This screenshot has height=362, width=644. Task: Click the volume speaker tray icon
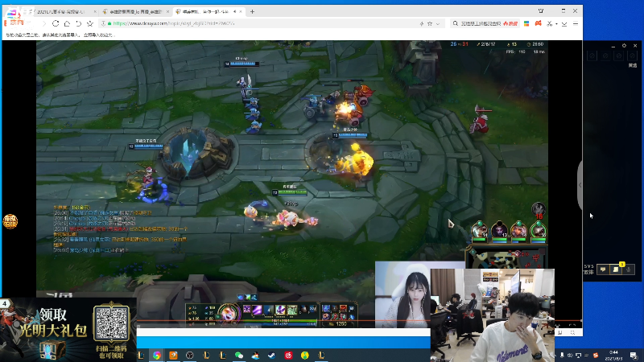pyautogui.click(x=570, y=355)
